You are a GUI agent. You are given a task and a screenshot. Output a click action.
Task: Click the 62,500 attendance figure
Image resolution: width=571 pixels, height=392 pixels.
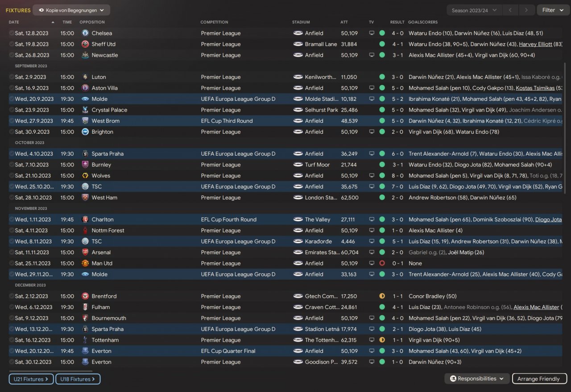349,198
